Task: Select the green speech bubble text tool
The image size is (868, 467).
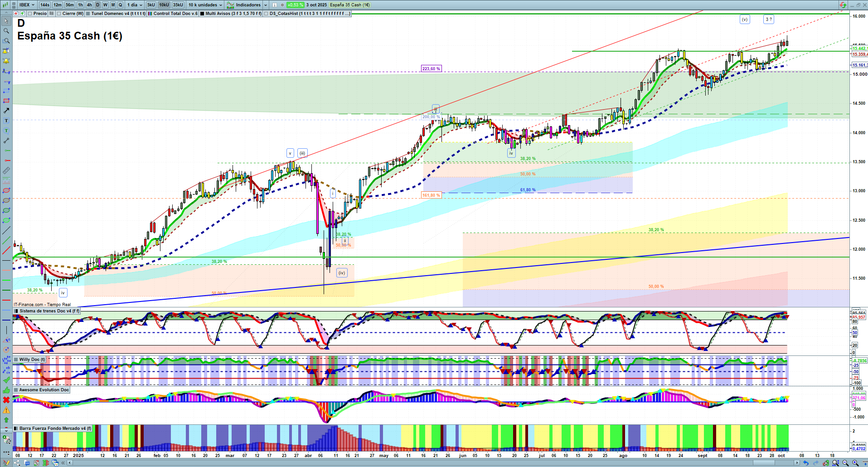Action: point(6,131)
